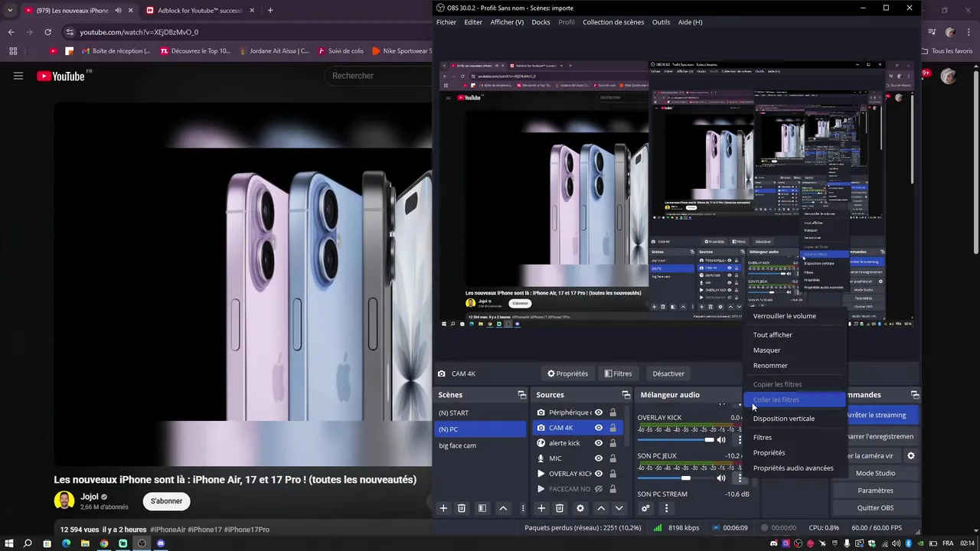This screenshot has height=551, width=980.
Task: Open virtual camera settings gear
Action: point(911,456)
